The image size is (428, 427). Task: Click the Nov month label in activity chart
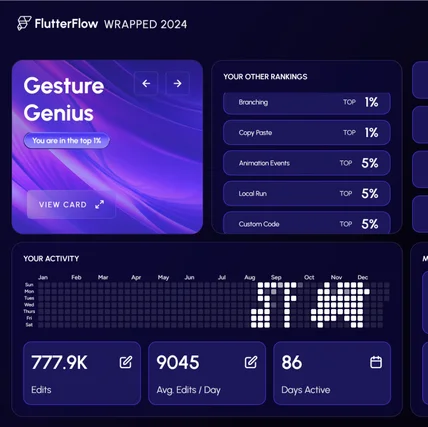336,277
